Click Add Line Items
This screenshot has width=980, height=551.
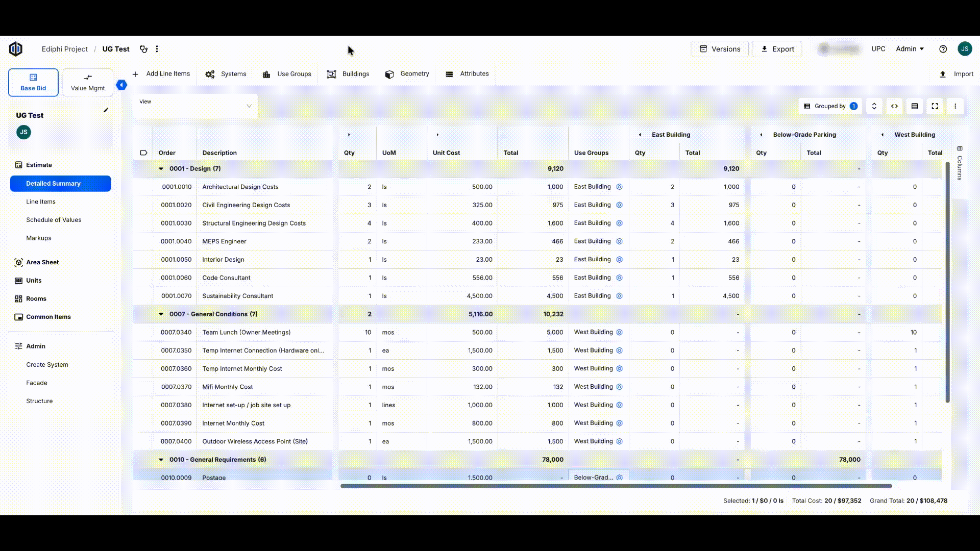pyautogui.click(x=161, y=74)
